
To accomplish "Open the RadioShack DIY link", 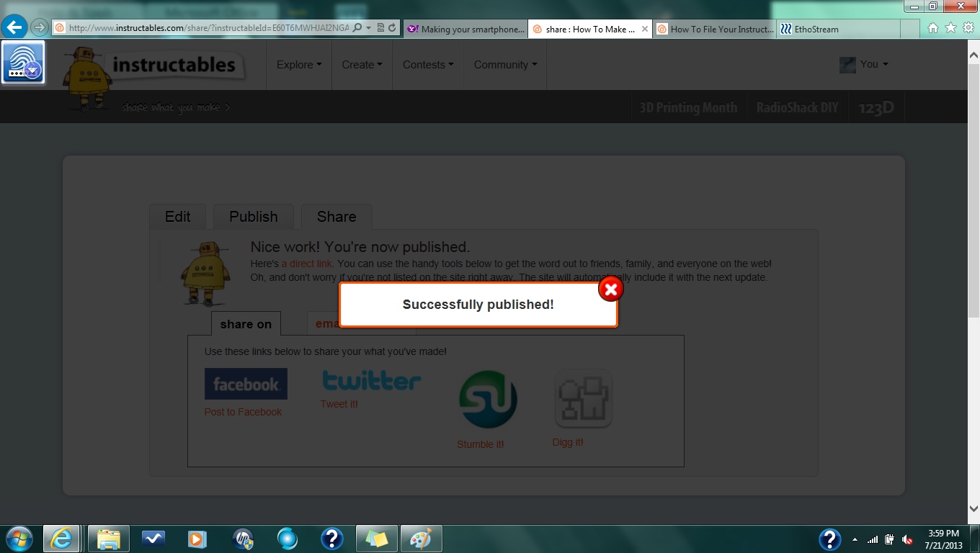I will (797, 107).
